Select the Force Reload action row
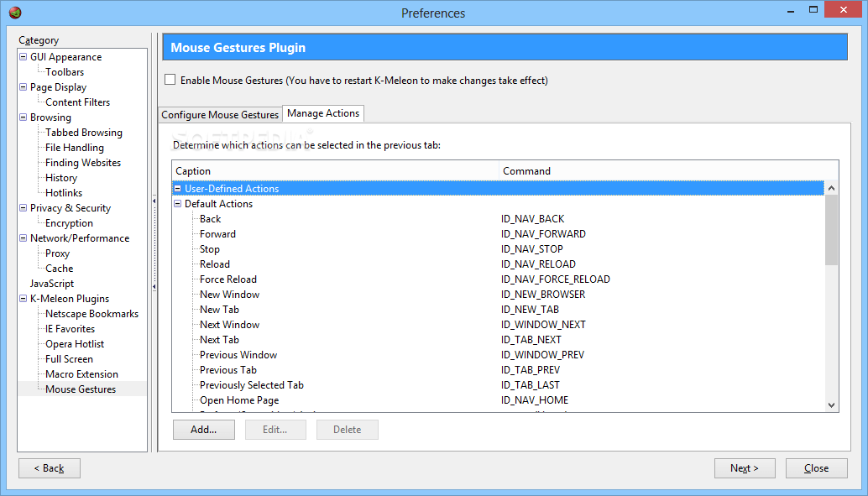The height and width of the screenshot is (496, 868). tap(228, 279)
